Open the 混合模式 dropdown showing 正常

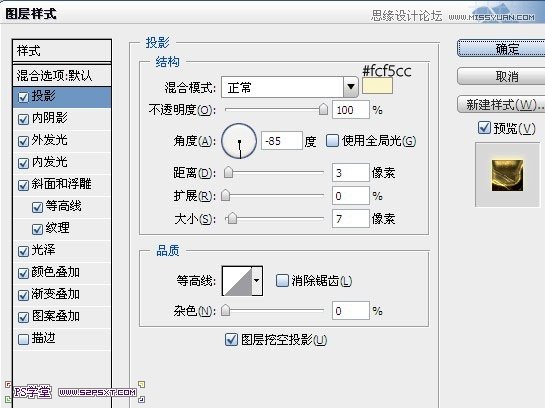tap(290, 87)
